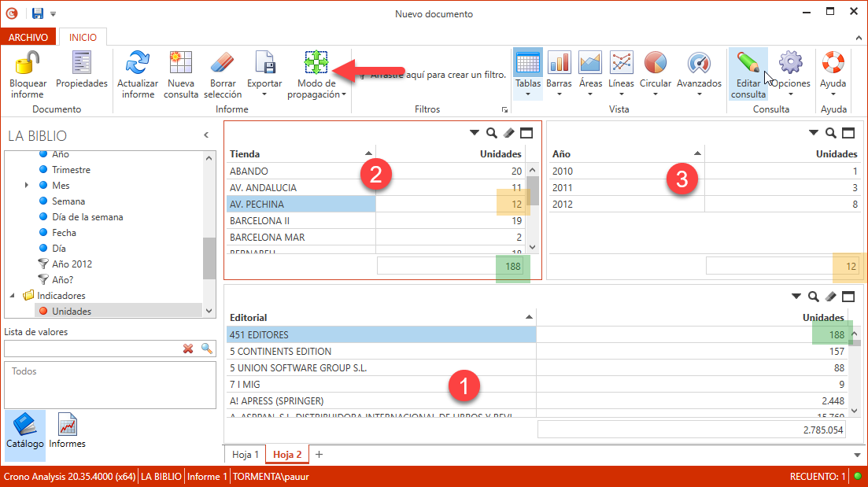Viewport: 868px width, 487px height.
Task: Open the ARCHIVO ribbon tab
Action: (29, 37)
